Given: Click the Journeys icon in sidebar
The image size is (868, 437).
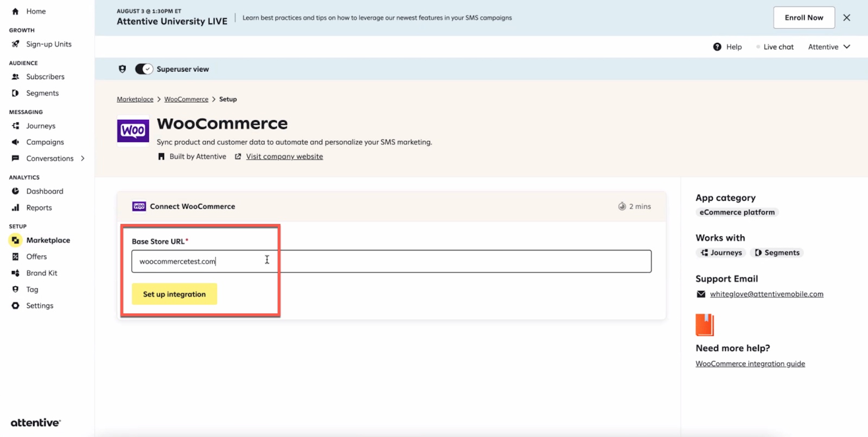Looking at the screenshot, I should point(15,126).
